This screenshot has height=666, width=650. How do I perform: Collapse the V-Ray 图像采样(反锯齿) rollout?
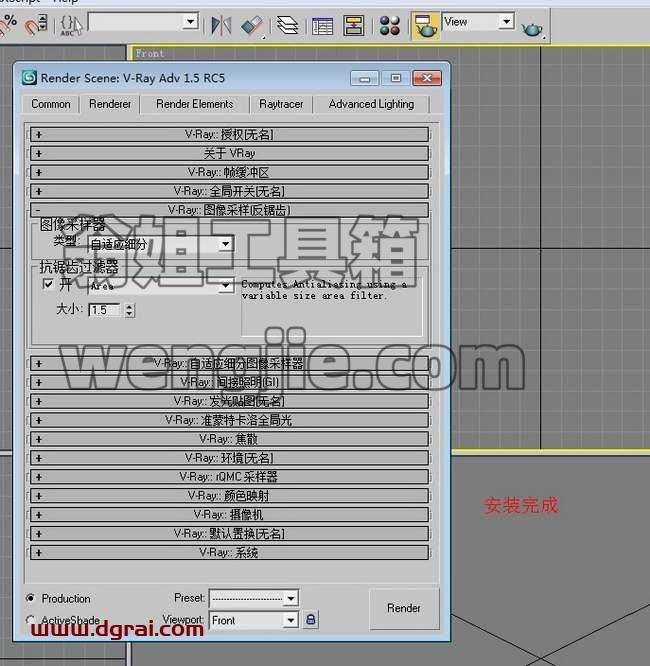(x=229, y=210)
